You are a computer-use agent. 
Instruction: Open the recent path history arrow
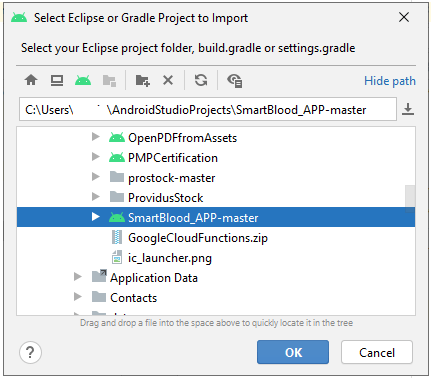point(408,109)
